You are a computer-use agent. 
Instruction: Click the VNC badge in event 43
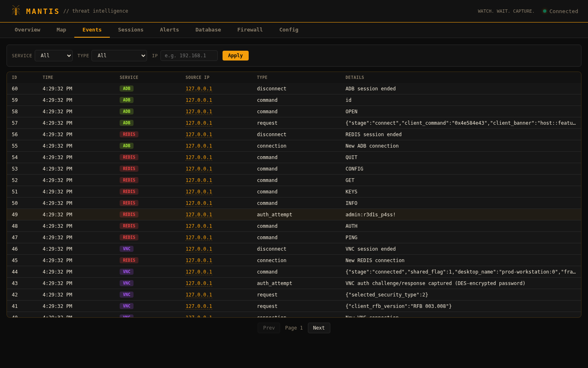pos(127,283)
